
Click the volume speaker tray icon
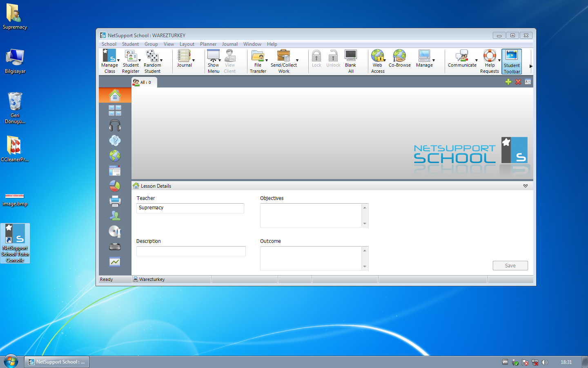(x=545, y=362)
